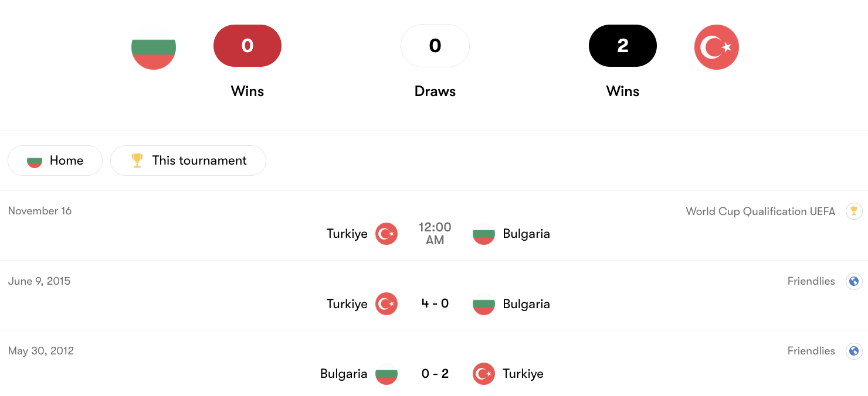Click the white draws count pill
Image resolution: width=868 pixels, height=396 pixels.
pos(435,46)
